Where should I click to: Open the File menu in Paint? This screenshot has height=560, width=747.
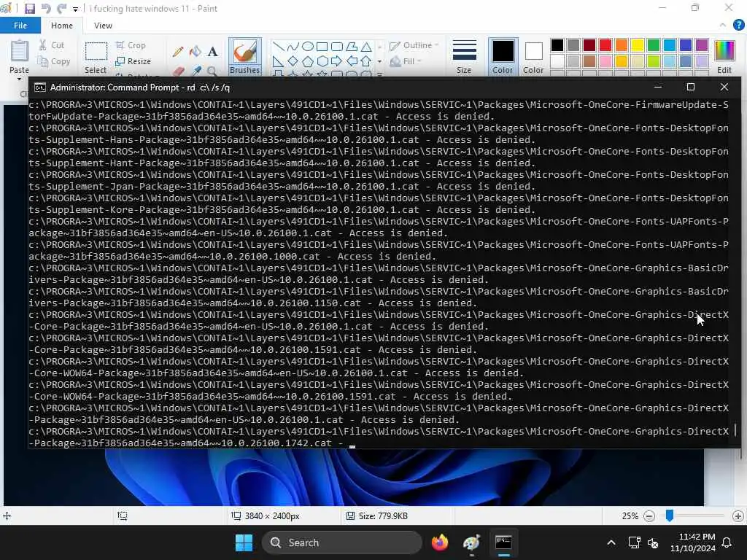(x=20, y=26)
